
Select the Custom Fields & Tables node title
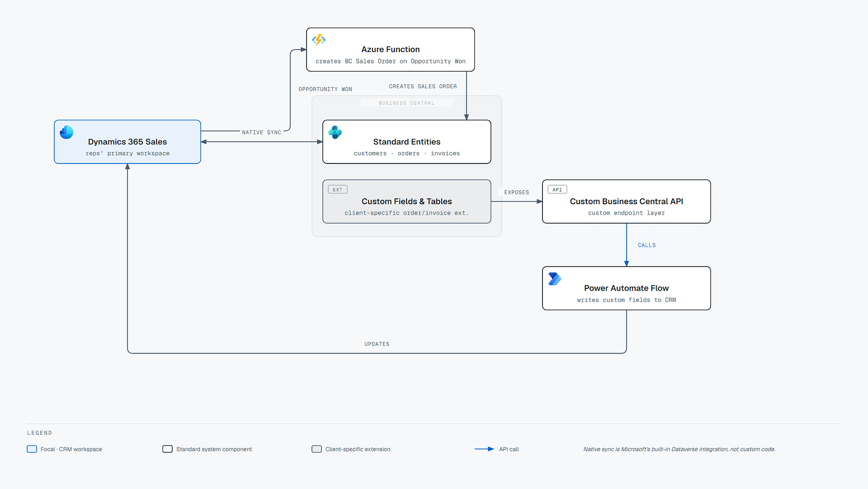click(x=407, y=201)
